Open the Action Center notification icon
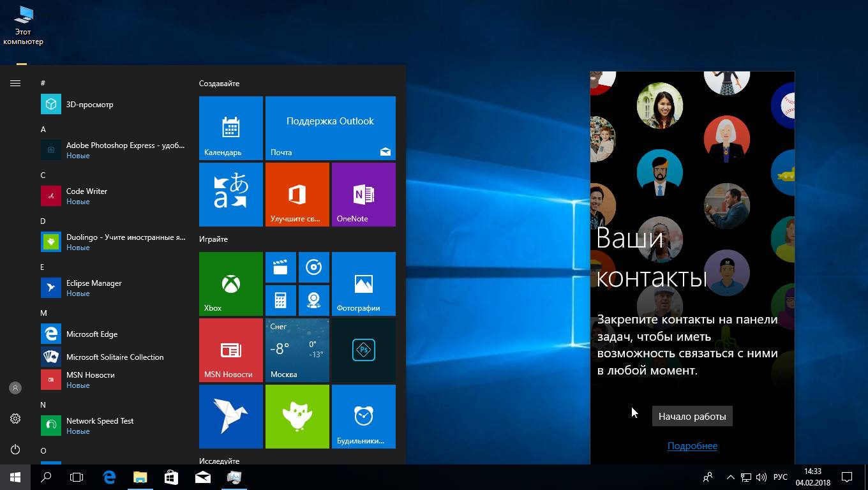Image resolution: width=868 pixels, height=490 pixels. click(x=847, y=477)
